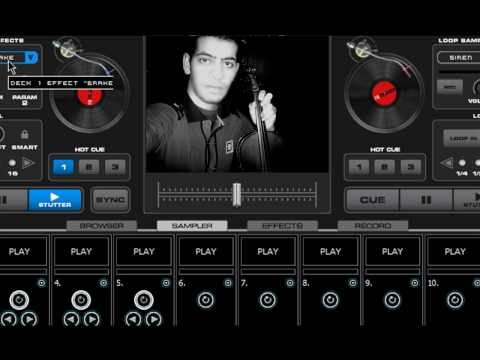Click the left arrow on sampler slot 4
This screenshot has width=480, height=360.
tap(71, 319)
